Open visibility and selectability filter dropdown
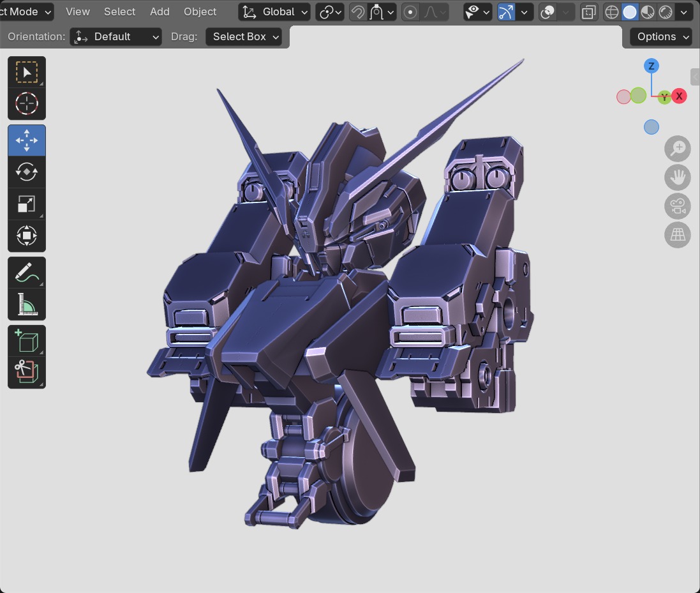This screenshot has width=700, height=593. 477,12
